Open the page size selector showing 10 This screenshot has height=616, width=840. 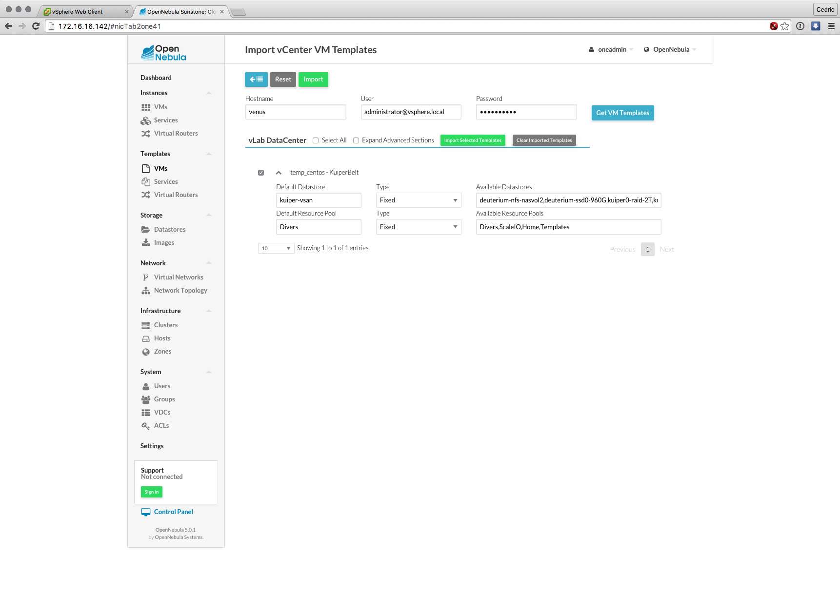coord(276,248)
